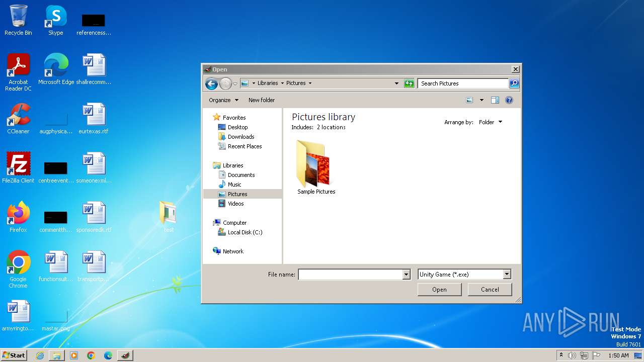Click the Cancel button
The image size is (644, 362).
(490, 290)
